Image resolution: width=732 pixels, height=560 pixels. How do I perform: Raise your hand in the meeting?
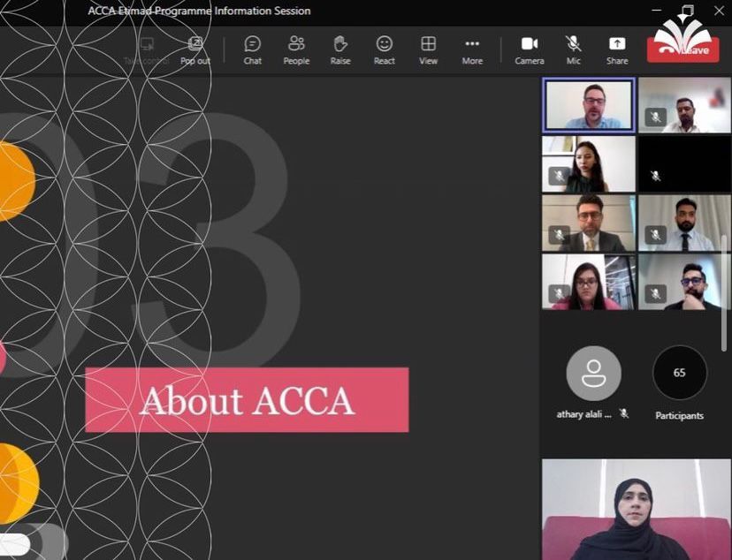[x=340, y=50]
